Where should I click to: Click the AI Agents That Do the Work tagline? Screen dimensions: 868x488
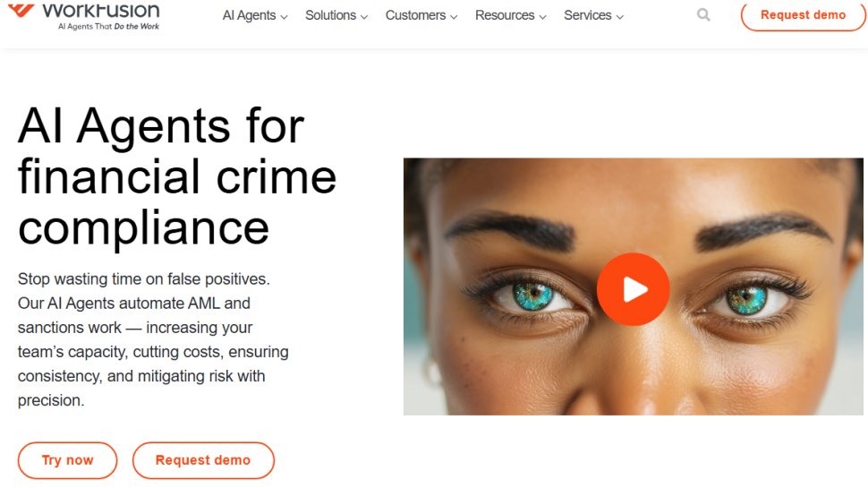[108, 27]
